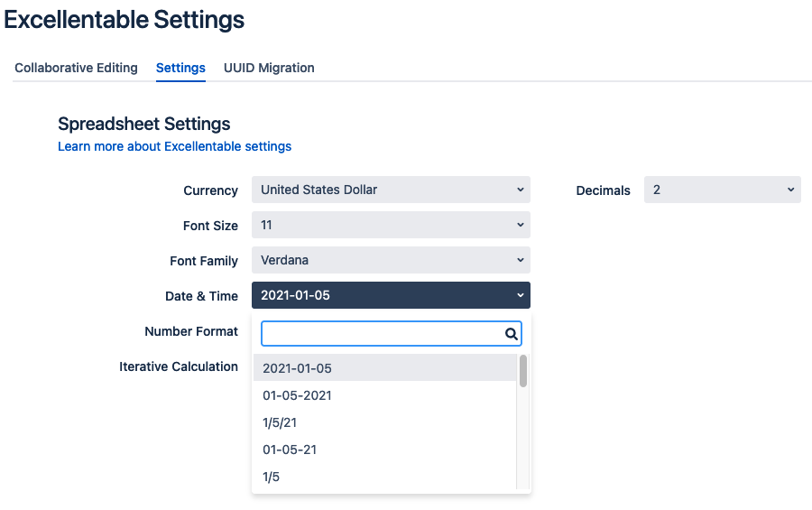Collapse the Date & Time dropdown chevron
The height and width of the screenshot is (510, 812).
(521, 295)
